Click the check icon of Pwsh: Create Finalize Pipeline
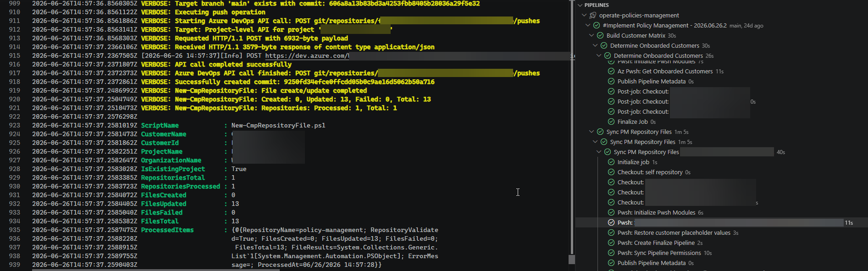Screen dimensions: 868x271 click(x=611, y=243)
